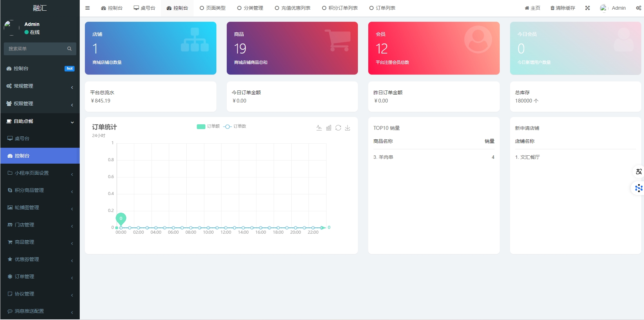Screen dimensions: 644x320
Task: Click the 融汇 logo title
Action: click(x=40, y=8)
